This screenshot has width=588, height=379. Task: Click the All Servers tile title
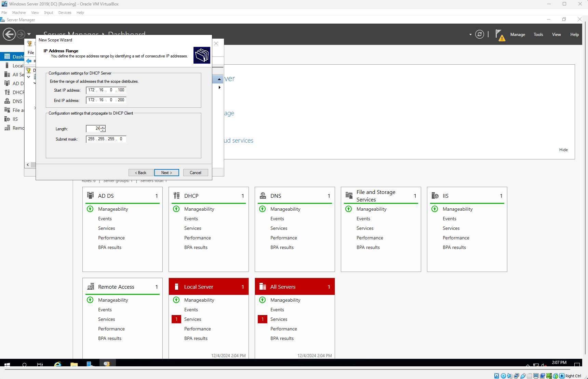[283, 287]
